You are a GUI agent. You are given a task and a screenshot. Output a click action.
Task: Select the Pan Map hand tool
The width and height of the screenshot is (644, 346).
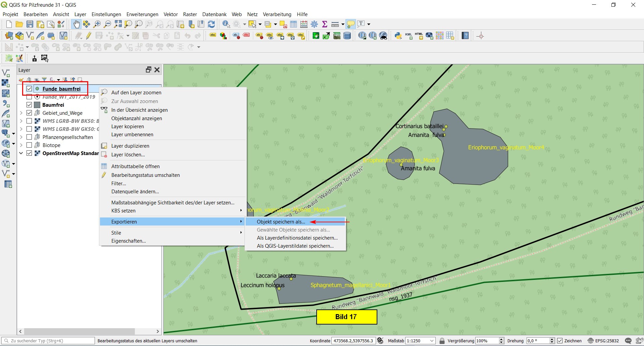pos(76,24)
